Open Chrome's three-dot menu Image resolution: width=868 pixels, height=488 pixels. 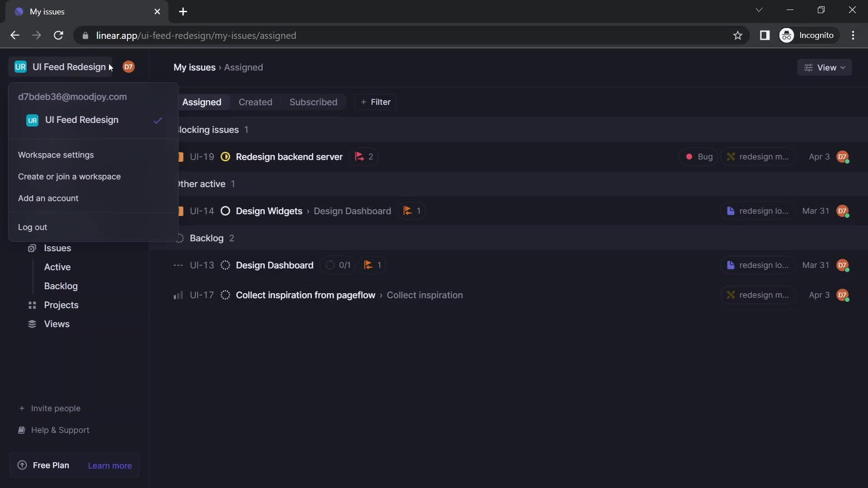(x=853, y=35)
